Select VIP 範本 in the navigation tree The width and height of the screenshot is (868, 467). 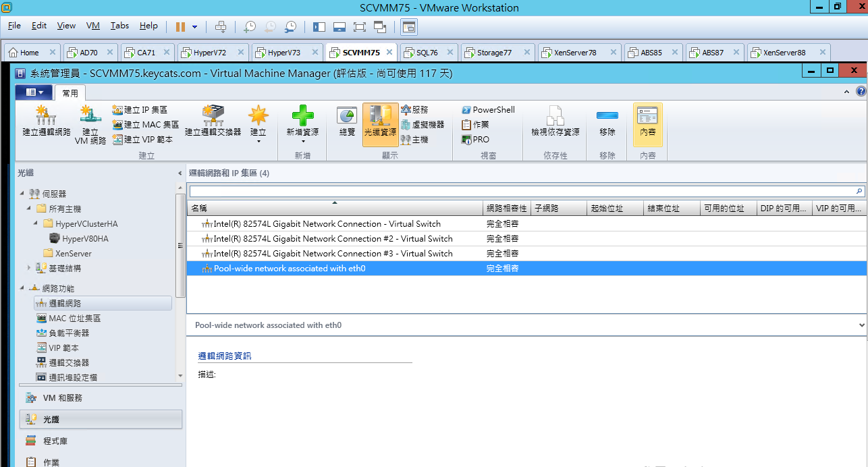(x=57, y=348)
